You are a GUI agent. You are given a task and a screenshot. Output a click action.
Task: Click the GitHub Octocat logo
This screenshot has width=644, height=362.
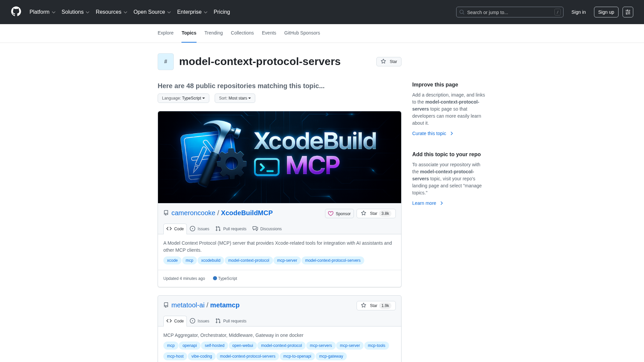16,12
